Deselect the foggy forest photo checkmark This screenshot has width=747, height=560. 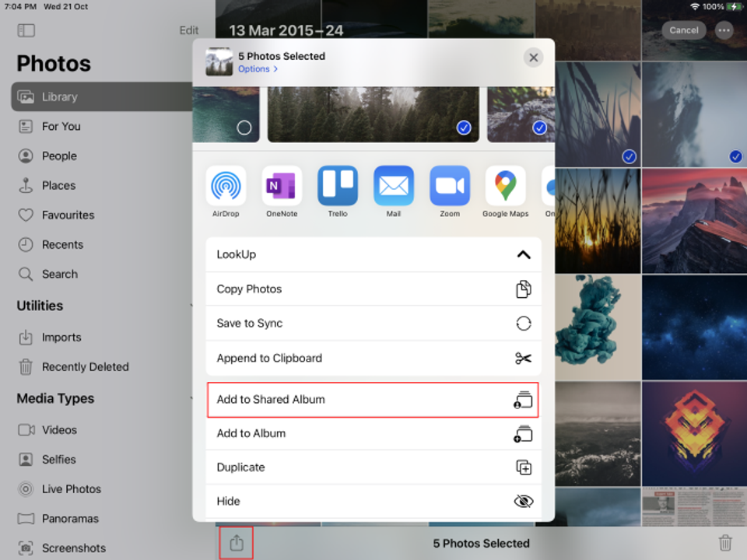pos(464,128)
